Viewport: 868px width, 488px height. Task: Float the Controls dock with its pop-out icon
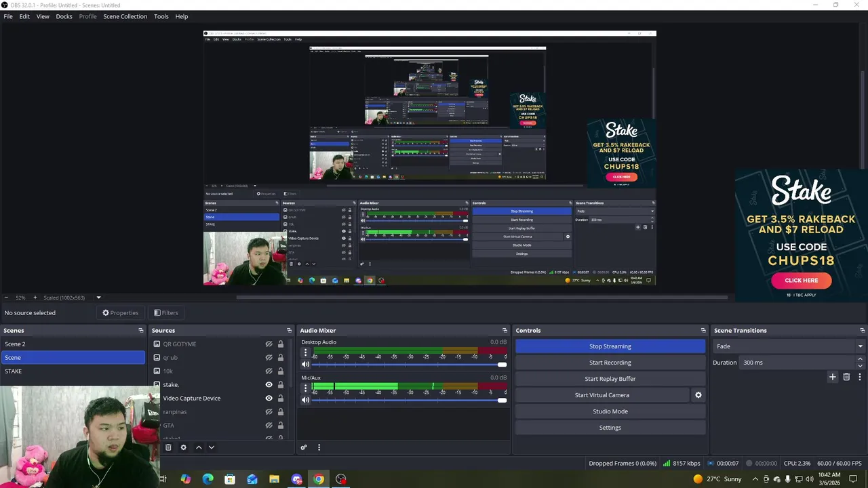click(703, 331)
